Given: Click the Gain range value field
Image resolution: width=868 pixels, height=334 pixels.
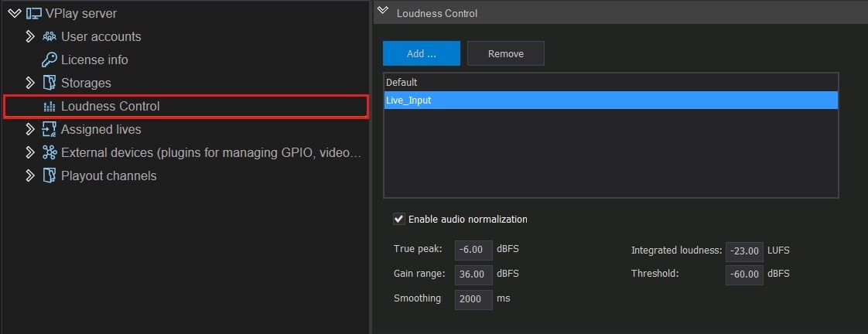Looking at the screenshot, I should click(473, 274).
